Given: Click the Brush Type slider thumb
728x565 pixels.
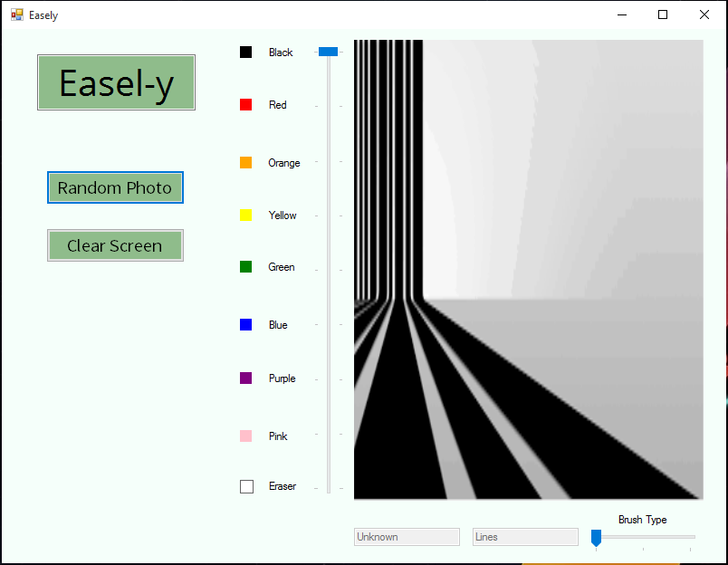Looking at the screenshot, I should click(x=596, y=538).
